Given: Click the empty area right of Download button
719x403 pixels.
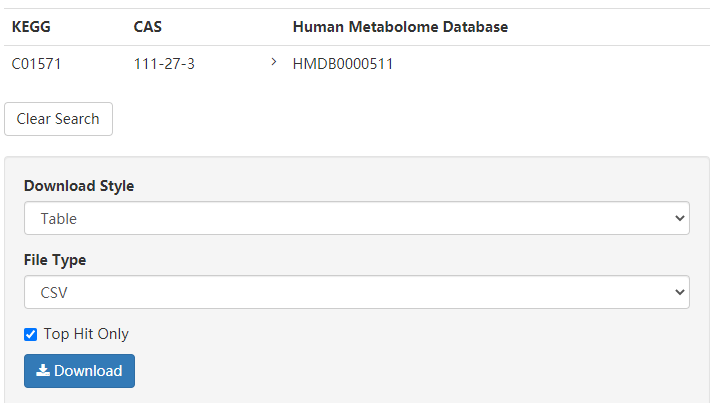Looking at the screenshot, I should [400, 371].
